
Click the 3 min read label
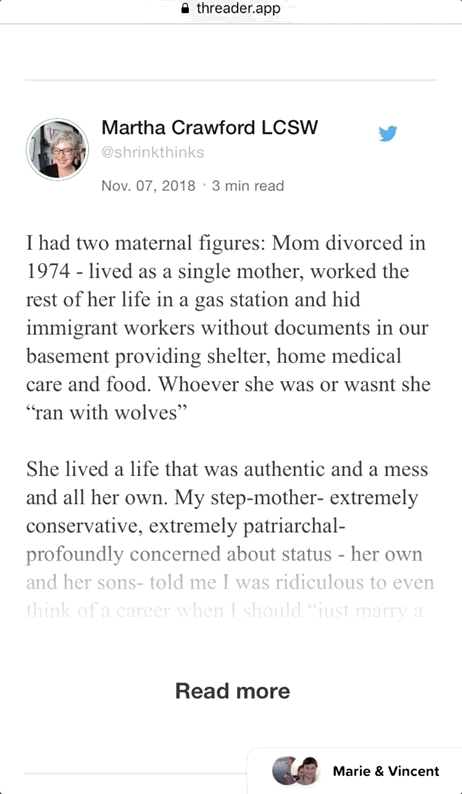coord(248,185)
